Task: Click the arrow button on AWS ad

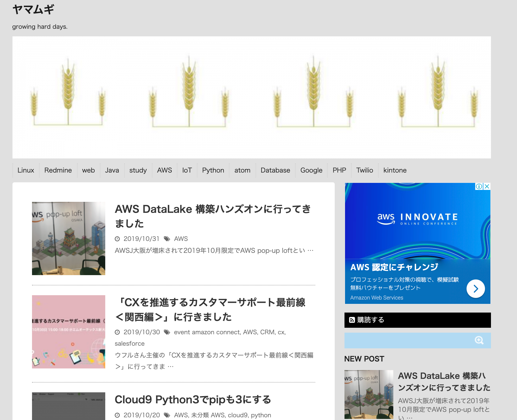Action: point(475,289)
